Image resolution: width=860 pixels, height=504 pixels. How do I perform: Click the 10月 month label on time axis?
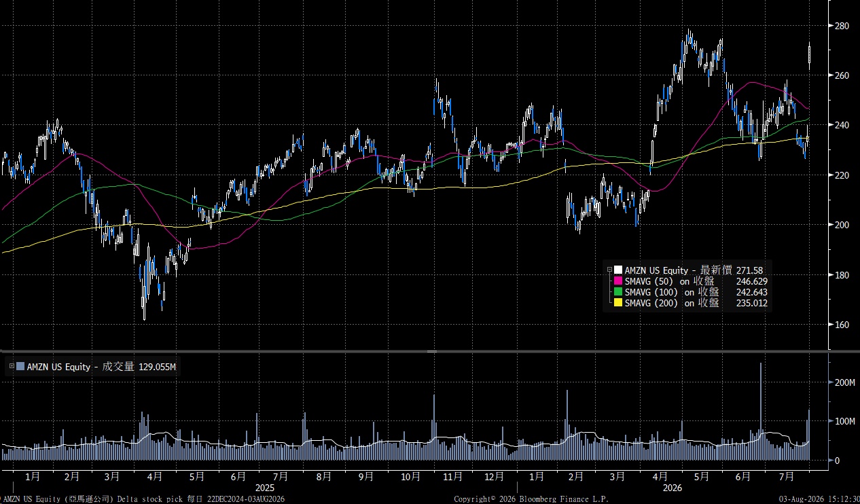point(411,477)
